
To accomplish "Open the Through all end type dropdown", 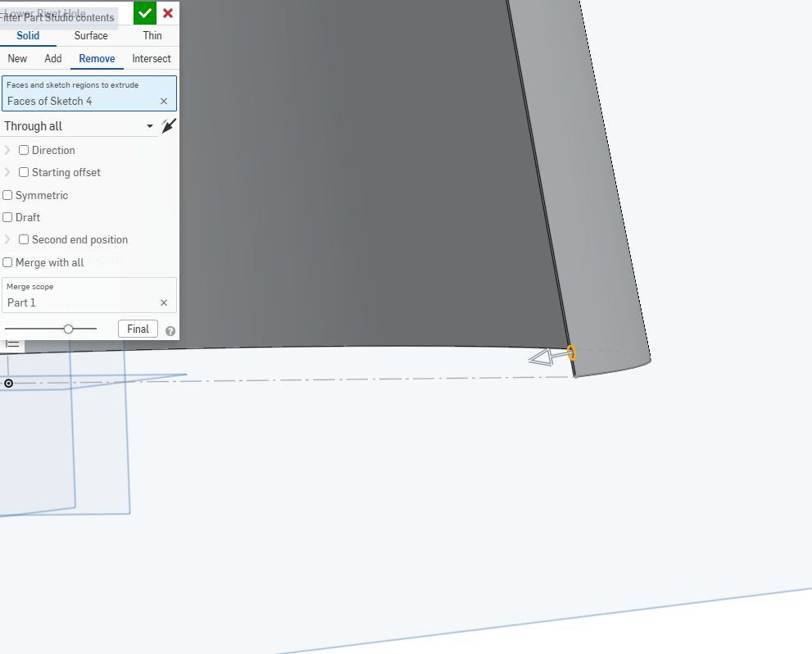I will pyautogui.click(x=79, y=126).
